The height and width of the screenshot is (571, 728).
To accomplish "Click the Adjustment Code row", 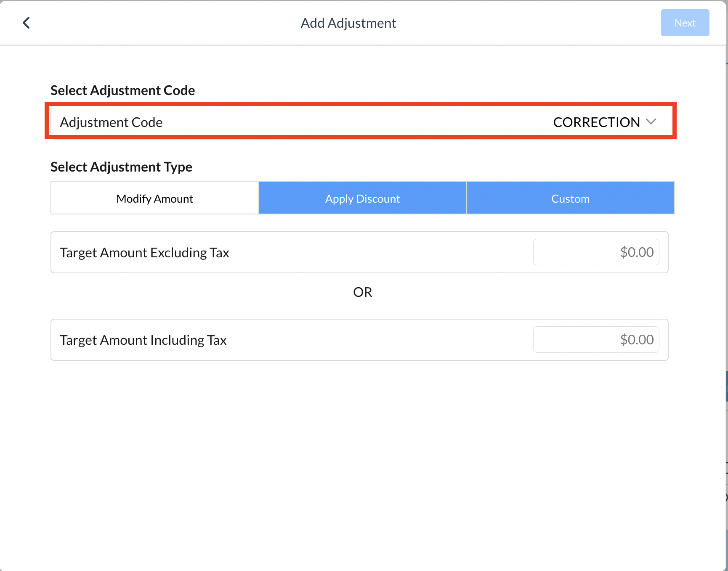I will click(x=295, y=122).
